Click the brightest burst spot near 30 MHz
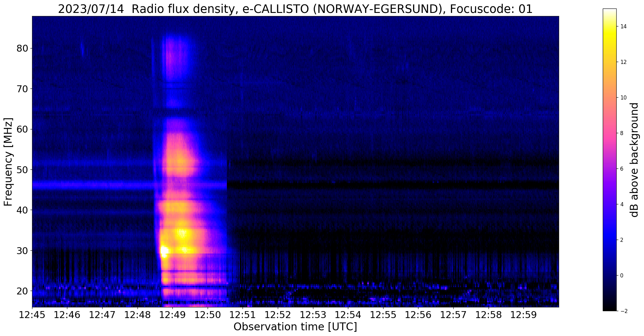 [164, 251]
